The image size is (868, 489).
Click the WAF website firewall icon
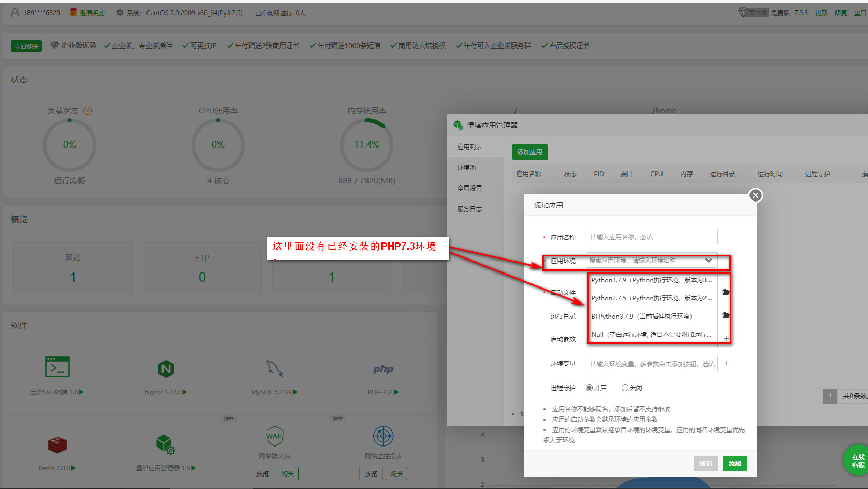tap(274, 436)
